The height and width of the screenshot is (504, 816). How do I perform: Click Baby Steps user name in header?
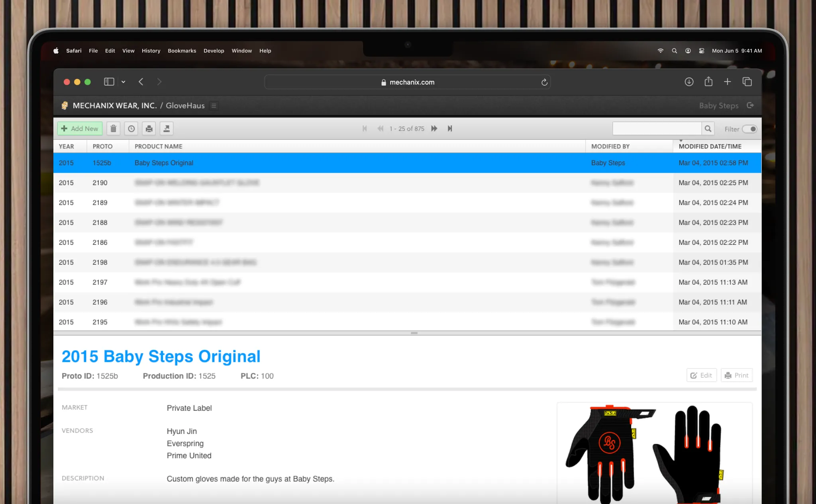click(719, 105)
